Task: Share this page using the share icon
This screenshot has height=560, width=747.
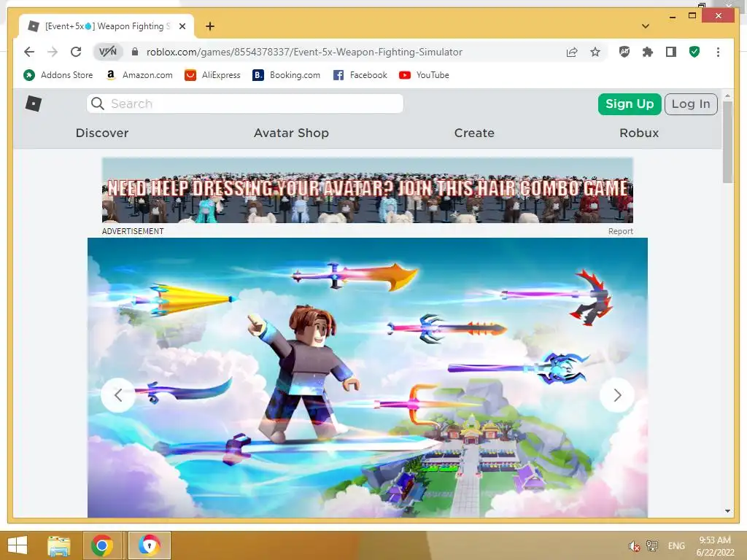Action: [x=572, y=52]
